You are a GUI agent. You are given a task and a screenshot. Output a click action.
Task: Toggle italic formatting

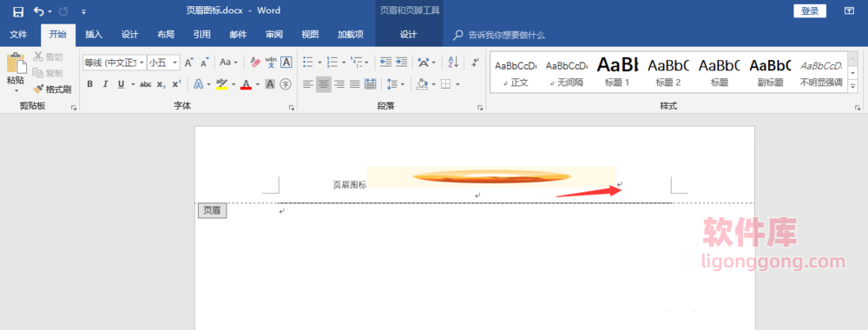[105, 84]
